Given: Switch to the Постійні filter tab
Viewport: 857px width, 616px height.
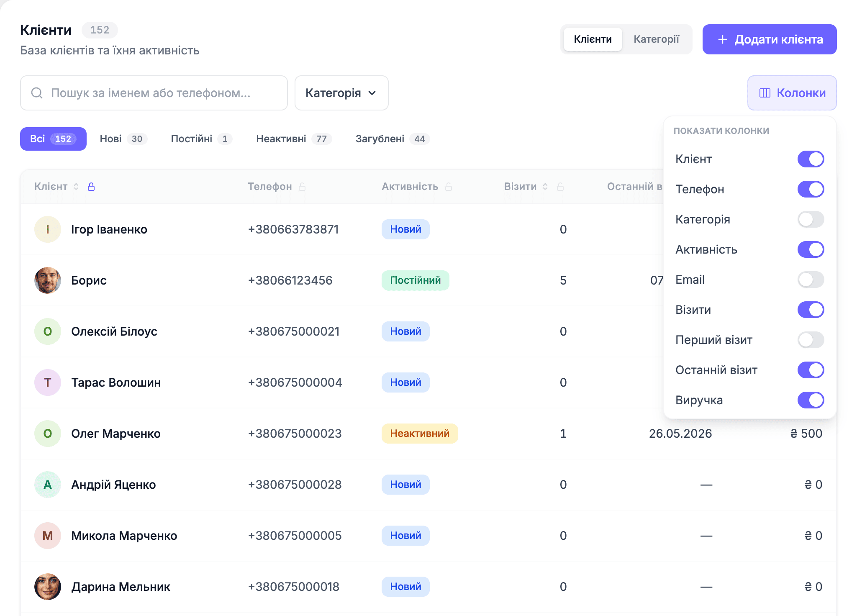Looking at the screenshot, I should pyautogui.click(x=201, y=139).
